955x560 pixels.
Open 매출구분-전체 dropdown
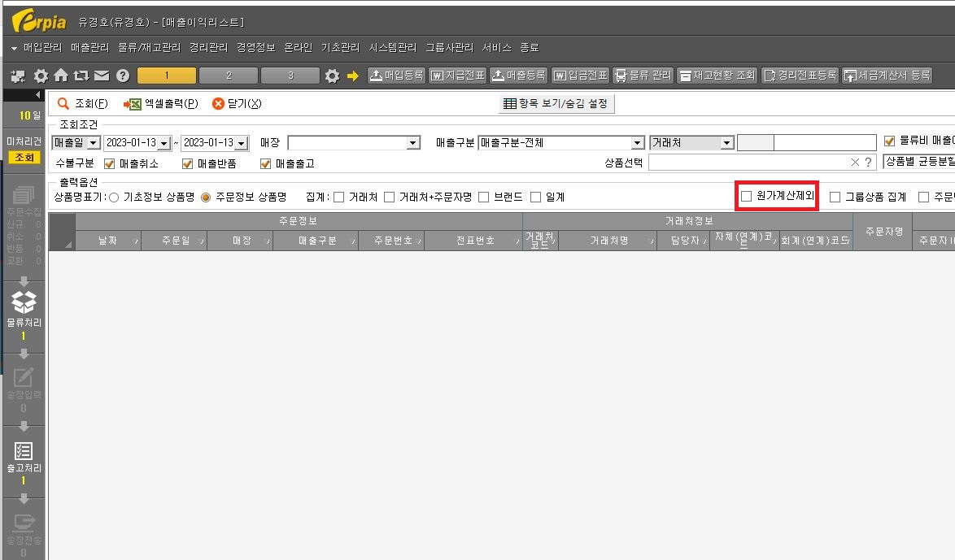click(638, 143)
